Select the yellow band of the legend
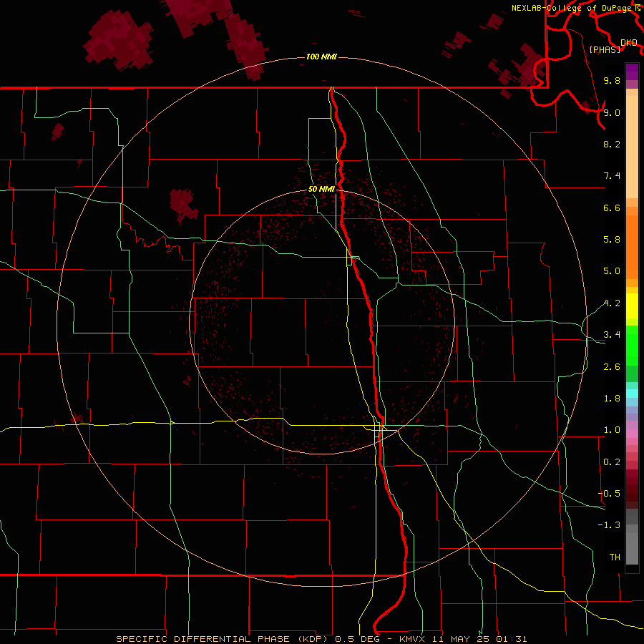This screenshot has width=644, height=644. [x=632, y=306]
